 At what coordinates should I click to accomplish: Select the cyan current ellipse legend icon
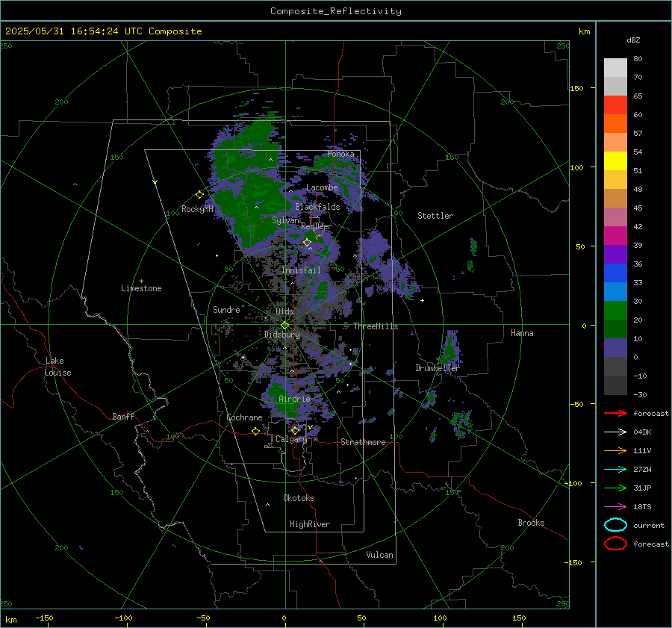click(615, 525)
